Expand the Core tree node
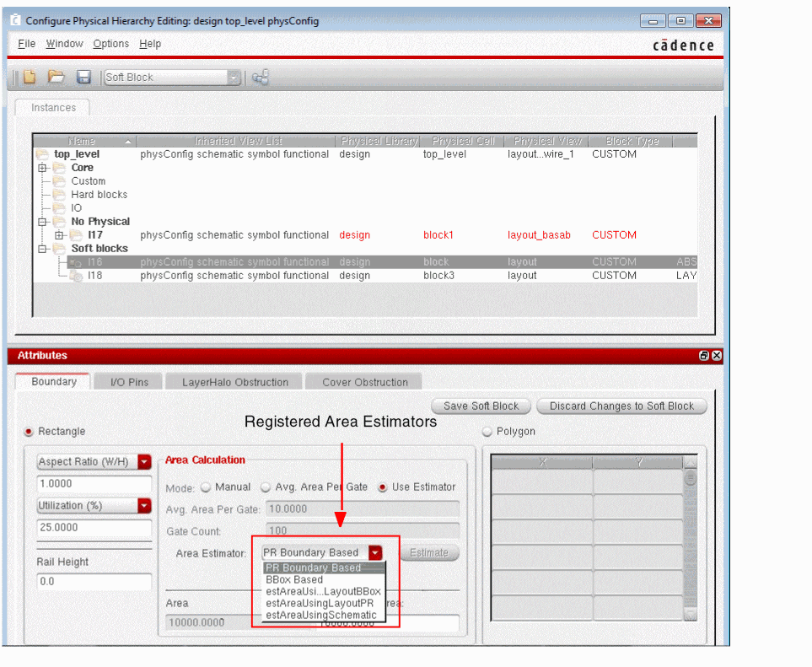Viewport: 812px width, 667px height. click(x=42, y=168)
